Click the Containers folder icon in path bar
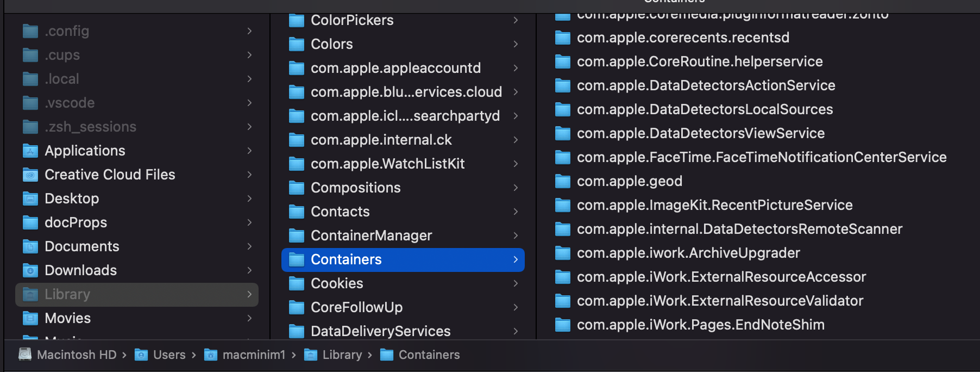The width and height of the screenshot is (980, 372). pyautogui.click(x=387, y=355)
